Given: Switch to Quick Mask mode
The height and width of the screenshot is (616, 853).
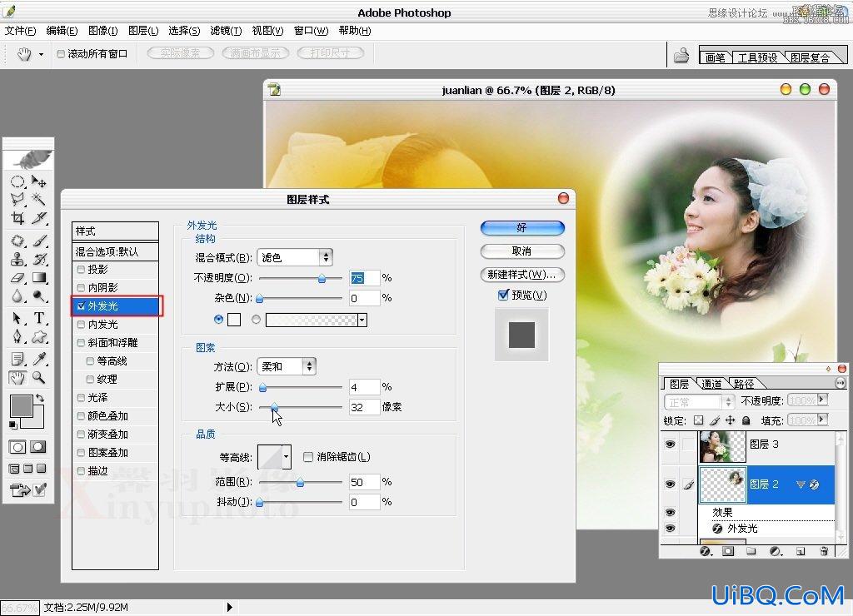Looking at the screenshot, I should coord(37,447).
